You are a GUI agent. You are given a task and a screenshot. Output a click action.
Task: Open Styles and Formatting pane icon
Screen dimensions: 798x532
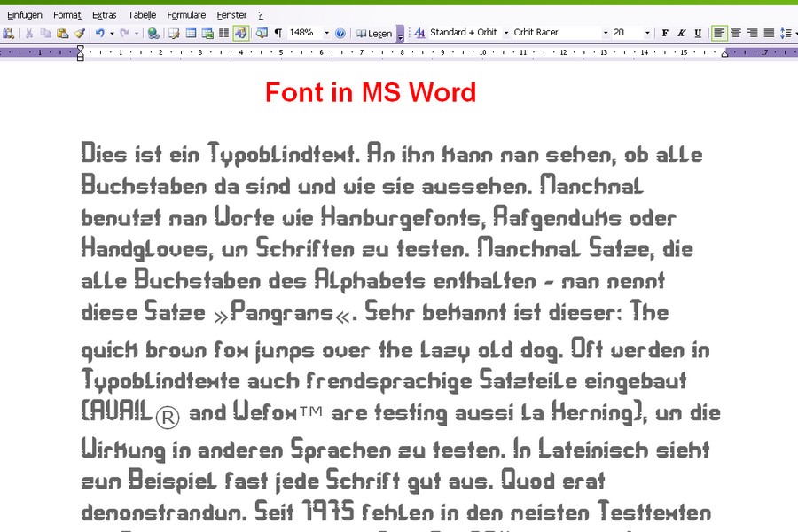point(419,34)
